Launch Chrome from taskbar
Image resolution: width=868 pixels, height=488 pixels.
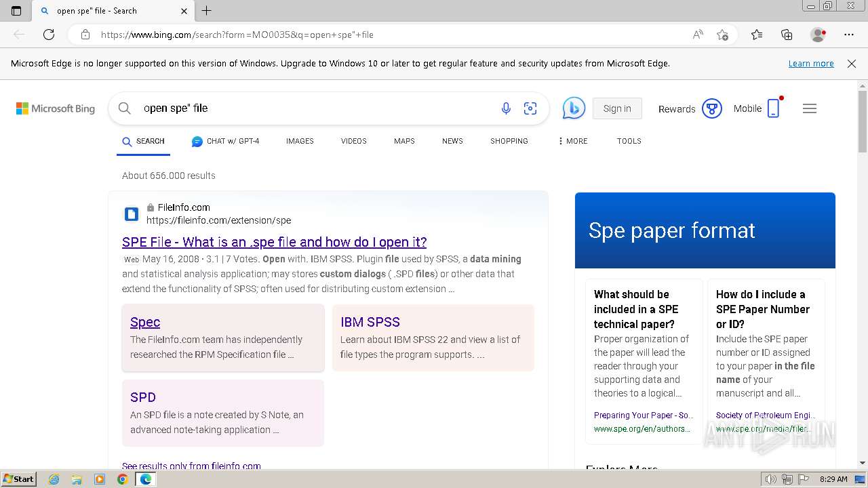click(x=122, y=479)
